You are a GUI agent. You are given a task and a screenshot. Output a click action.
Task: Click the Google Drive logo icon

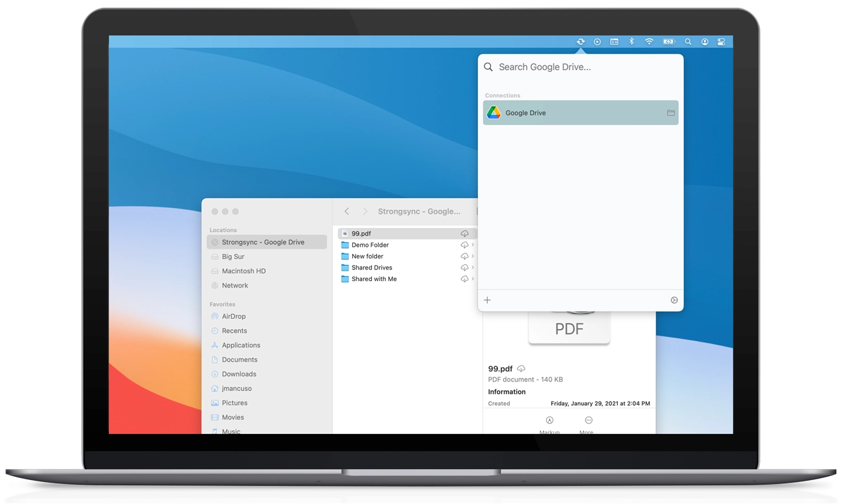point(494,113)
